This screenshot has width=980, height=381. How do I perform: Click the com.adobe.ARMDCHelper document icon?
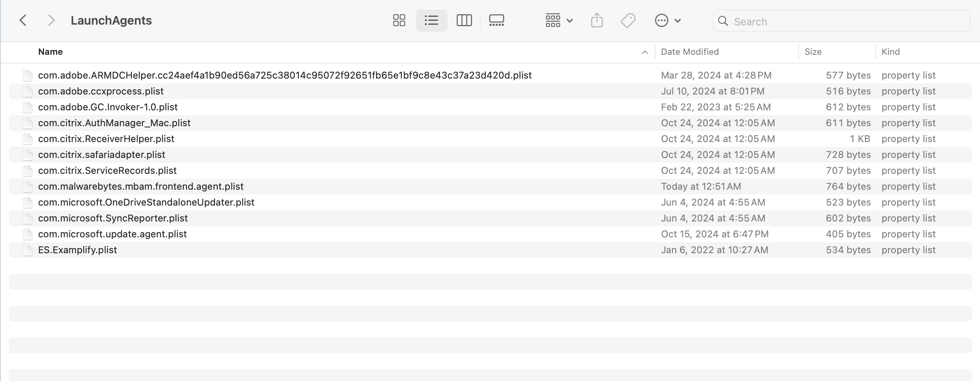(x=28, y=75)
